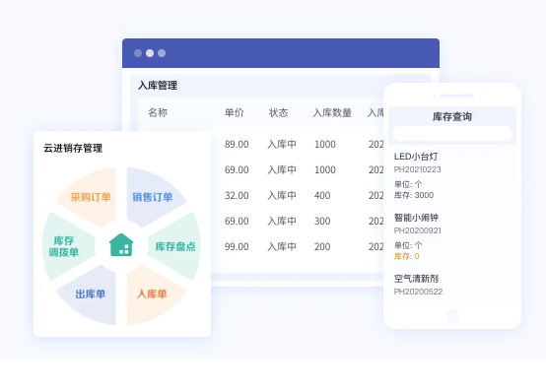The height and width of the screenshot is (392, 546).
Task: Select 库存调拨单 on the wheel
Action: [64, 246]
